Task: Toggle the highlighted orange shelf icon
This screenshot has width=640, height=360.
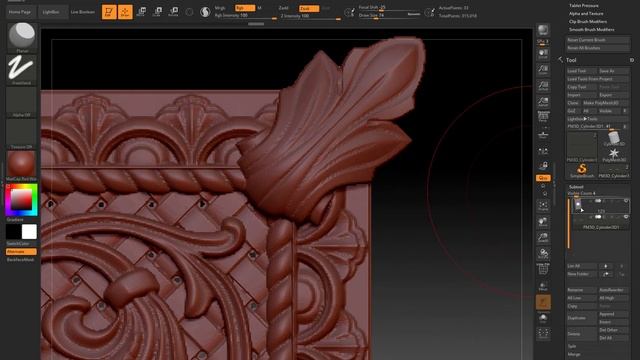Action: pyautogui.click(x=543, y=303)
